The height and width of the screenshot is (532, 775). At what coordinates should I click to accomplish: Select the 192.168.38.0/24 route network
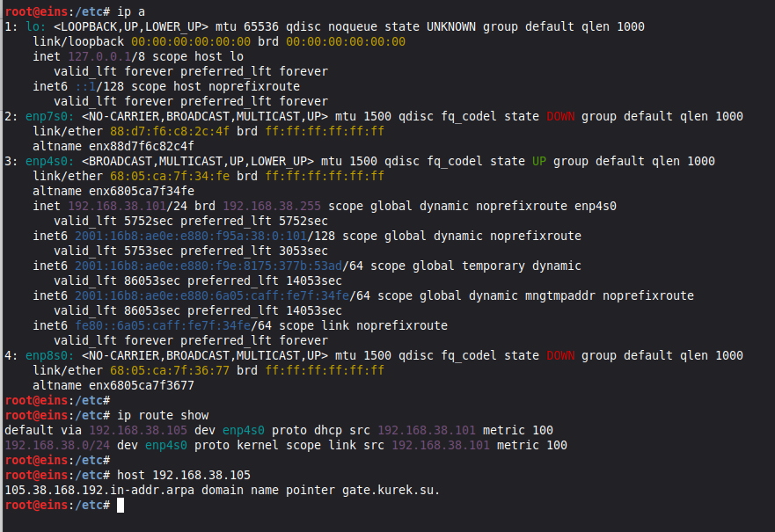[x=57, y=445]
